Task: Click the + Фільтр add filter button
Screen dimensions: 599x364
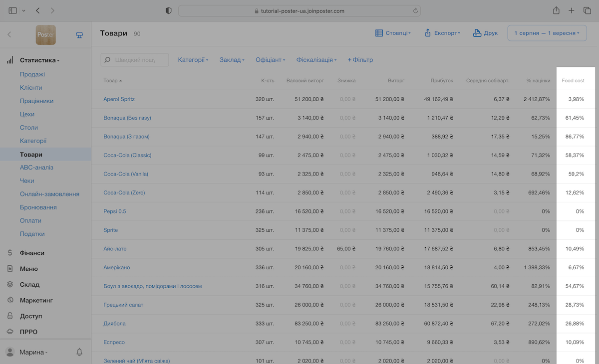Action: click(x=360, y=60)
